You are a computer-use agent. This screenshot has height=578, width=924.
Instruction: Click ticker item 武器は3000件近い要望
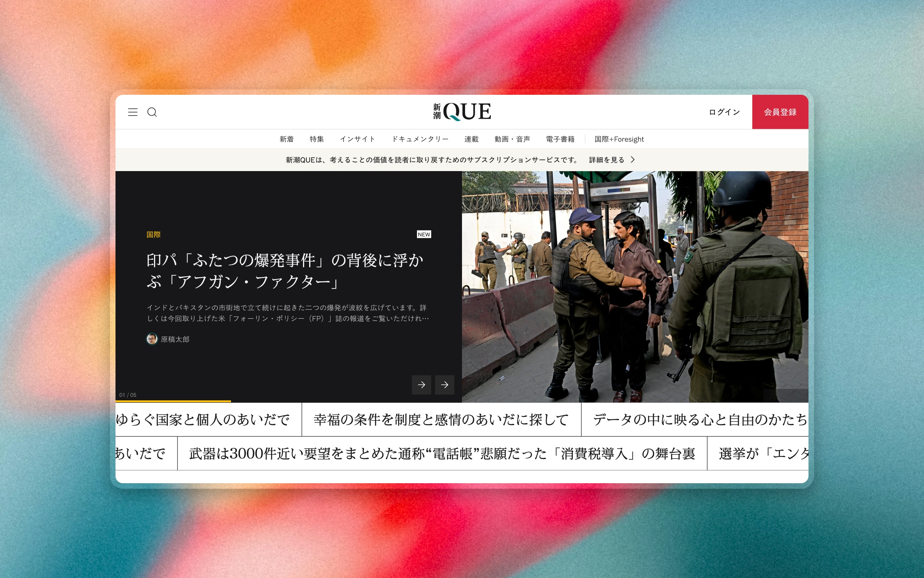click(442, 454)
